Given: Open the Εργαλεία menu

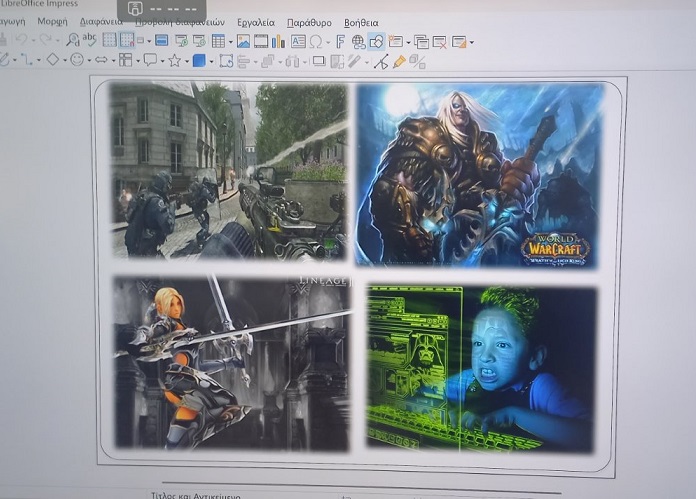Looking at the screenshot, I should point(256,23).
